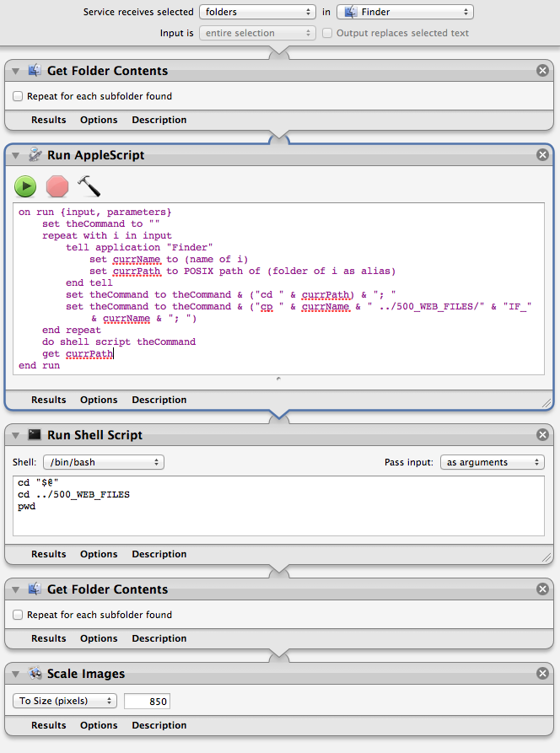Open the Pass input 'as arguments' dropdown

point(493,462)
